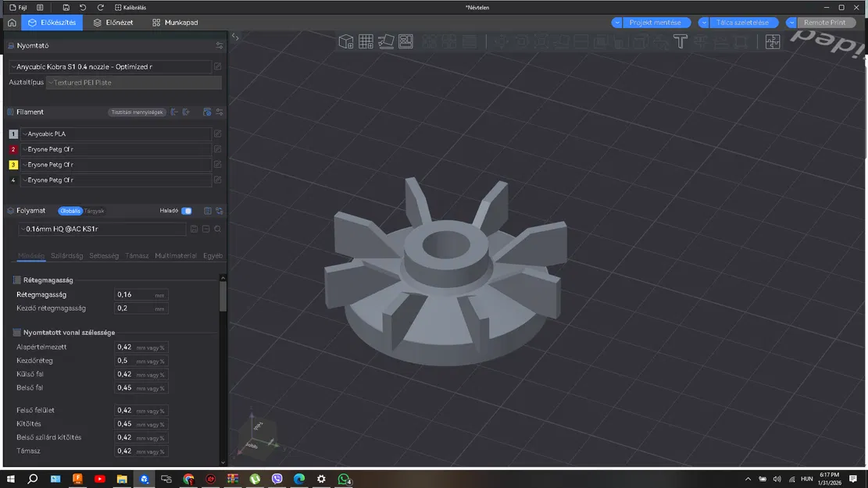This screenshot has width=868, height=488.
Task: Switch to the Munkapad tab
Action: tap(175, 23)
